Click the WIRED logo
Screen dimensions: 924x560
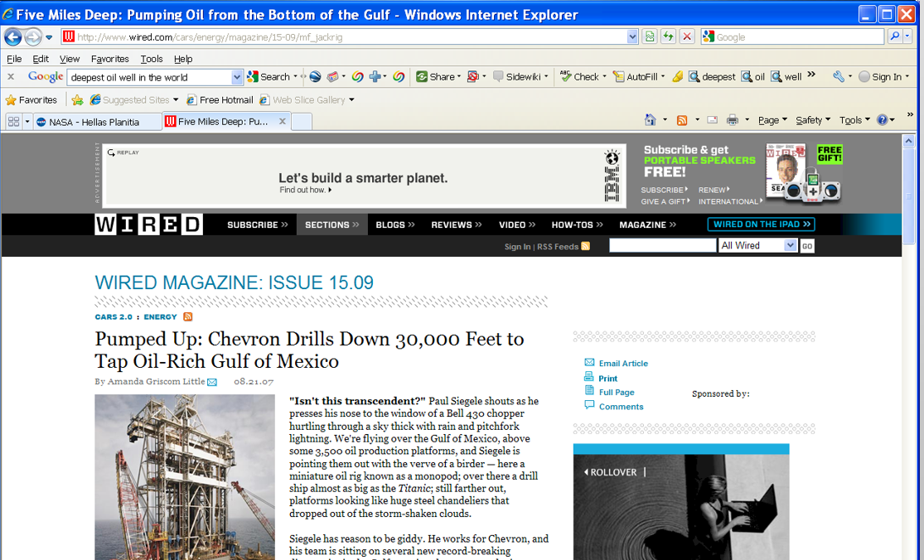(148, 224)
